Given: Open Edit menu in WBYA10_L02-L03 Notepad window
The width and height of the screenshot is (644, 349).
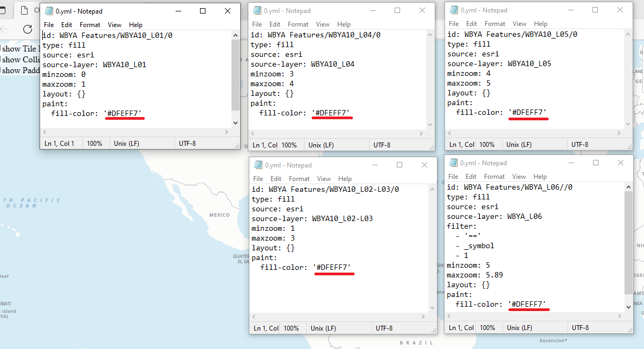Looking at the screenshot, I should pos(276,179).
